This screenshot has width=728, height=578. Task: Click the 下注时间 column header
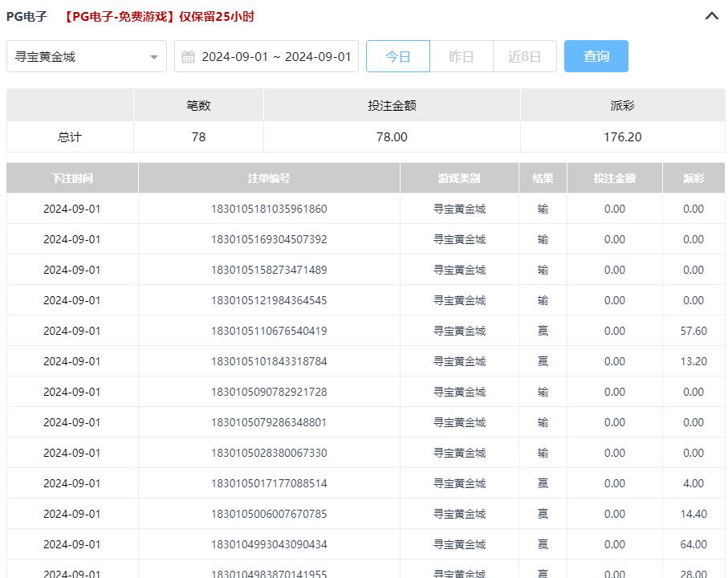(72, 178)
